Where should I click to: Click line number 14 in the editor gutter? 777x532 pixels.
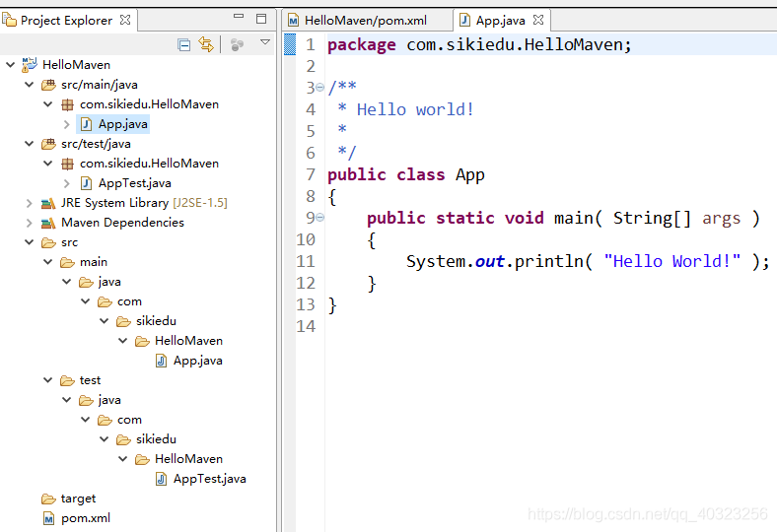click(x=306, y=327)
